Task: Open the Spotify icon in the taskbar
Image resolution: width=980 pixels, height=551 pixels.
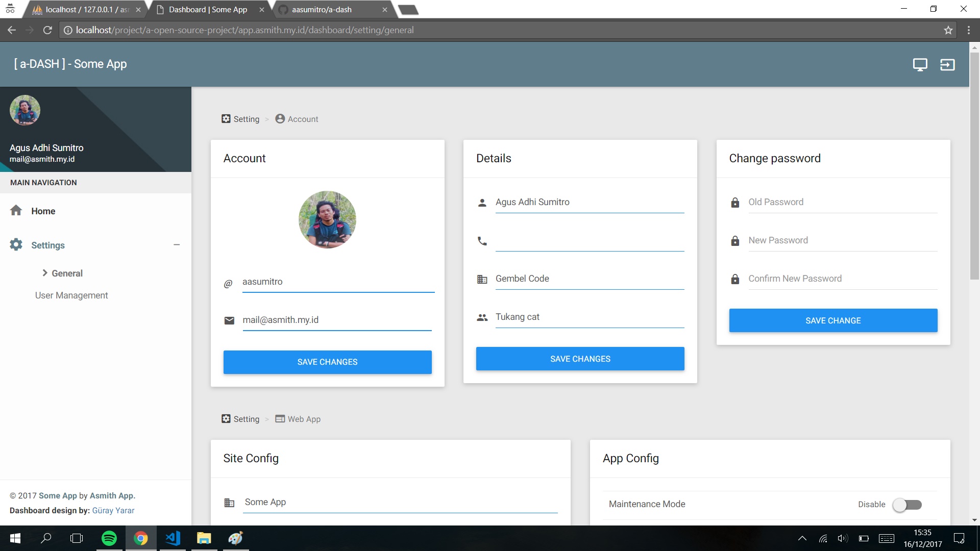Action: [x=109, y=538]
